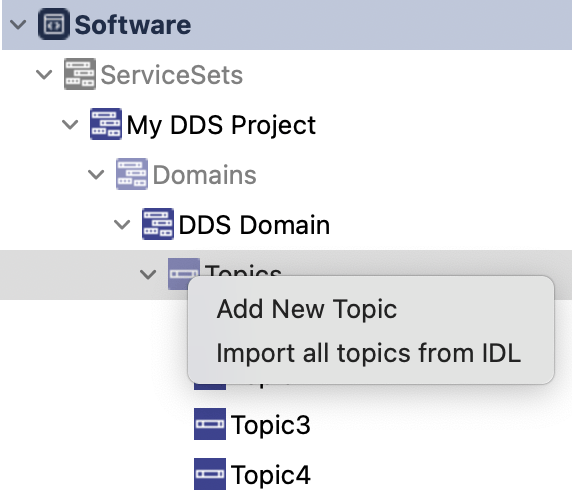The height and width of the screenshot is (502, 572).
Task: Collapse the Software tree node
Action: pyautogui.click(x=18, y=25)
